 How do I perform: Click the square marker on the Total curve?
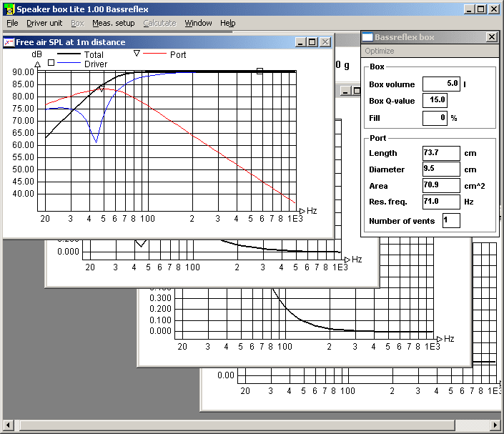[x=260, y=71]
